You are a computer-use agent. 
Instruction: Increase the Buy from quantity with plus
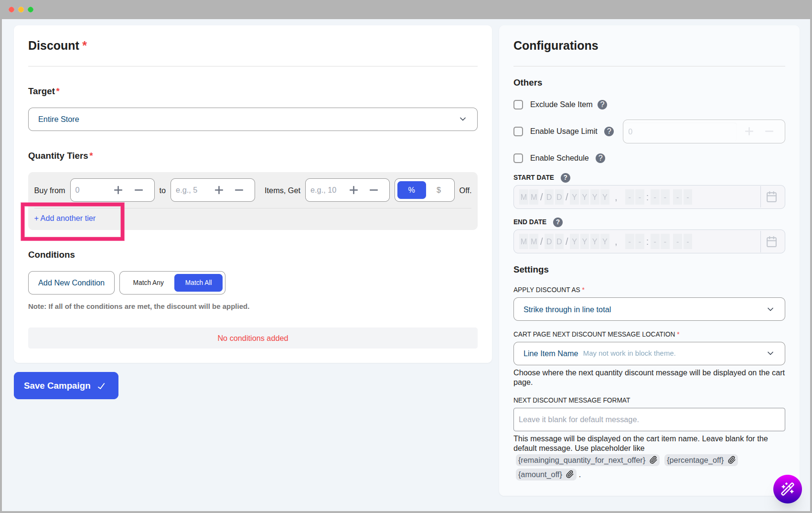(118, 190)
